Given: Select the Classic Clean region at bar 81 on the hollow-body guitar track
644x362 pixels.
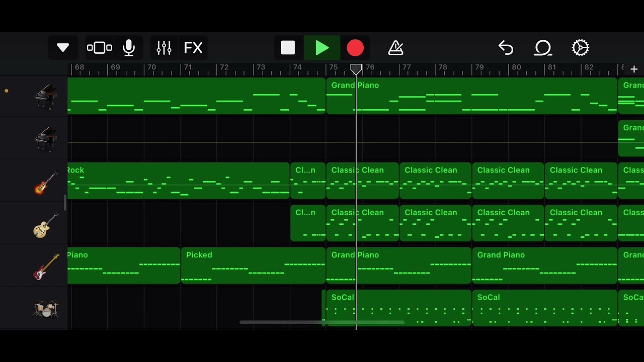Looking at the screenshot, I should coord(581,223).
